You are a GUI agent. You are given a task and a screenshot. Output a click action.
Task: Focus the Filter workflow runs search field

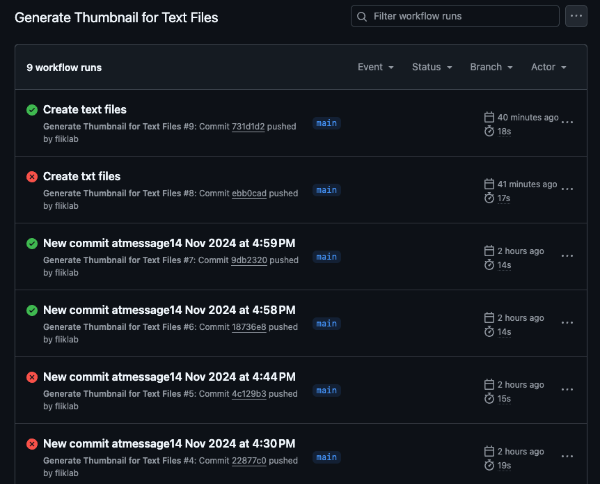click(x=462, y=16)
